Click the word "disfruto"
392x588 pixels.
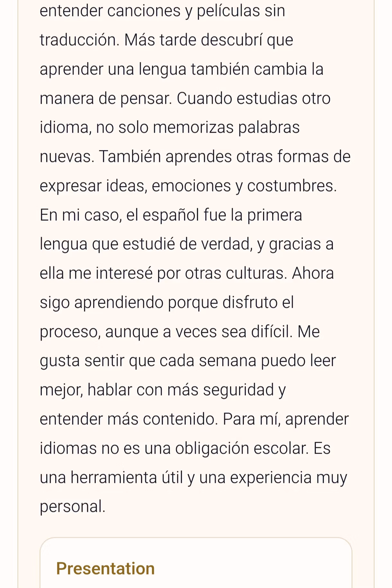(250, 303)
